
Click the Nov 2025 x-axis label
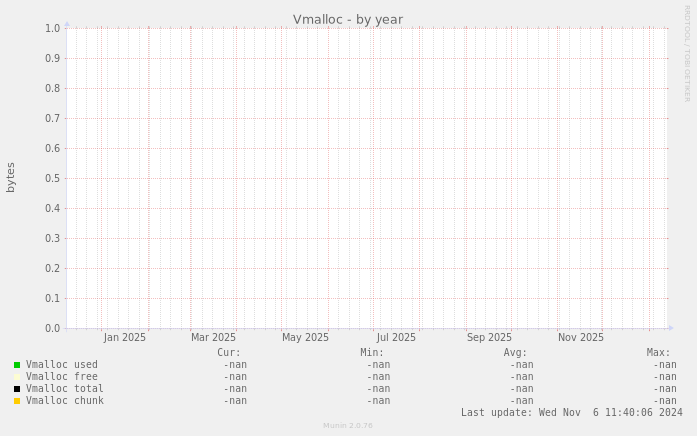pos(581,338)
